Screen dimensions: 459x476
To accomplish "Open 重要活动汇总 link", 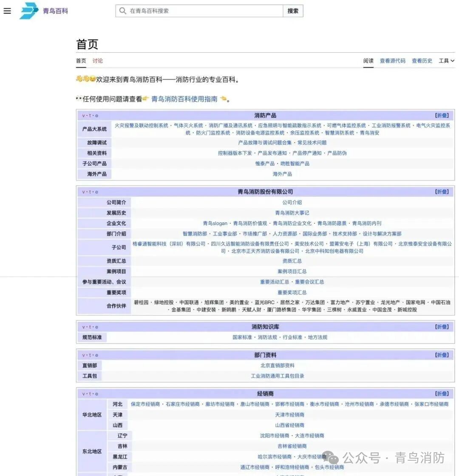I will click(275, 282).
